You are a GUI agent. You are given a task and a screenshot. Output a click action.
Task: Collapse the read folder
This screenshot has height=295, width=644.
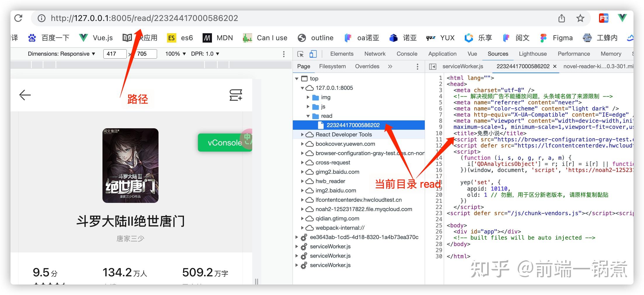[x=308, y=116]
